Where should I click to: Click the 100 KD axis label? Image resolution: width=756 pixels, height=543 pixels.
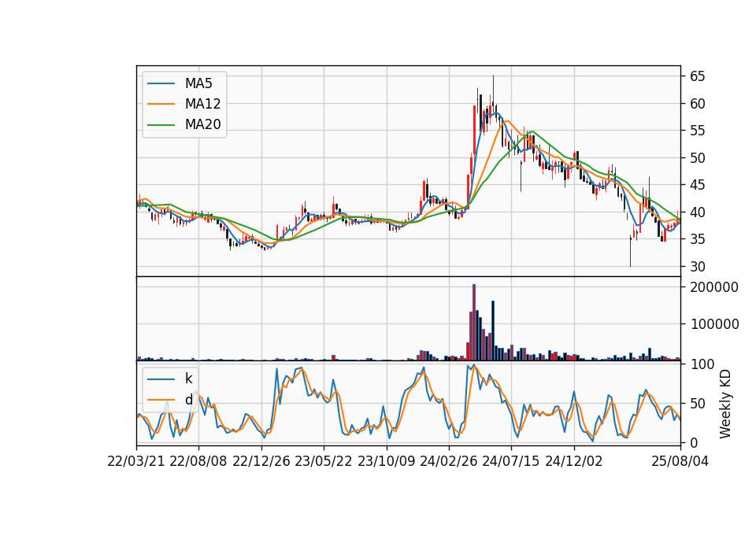pyautogui.click(x=702, y=364)
